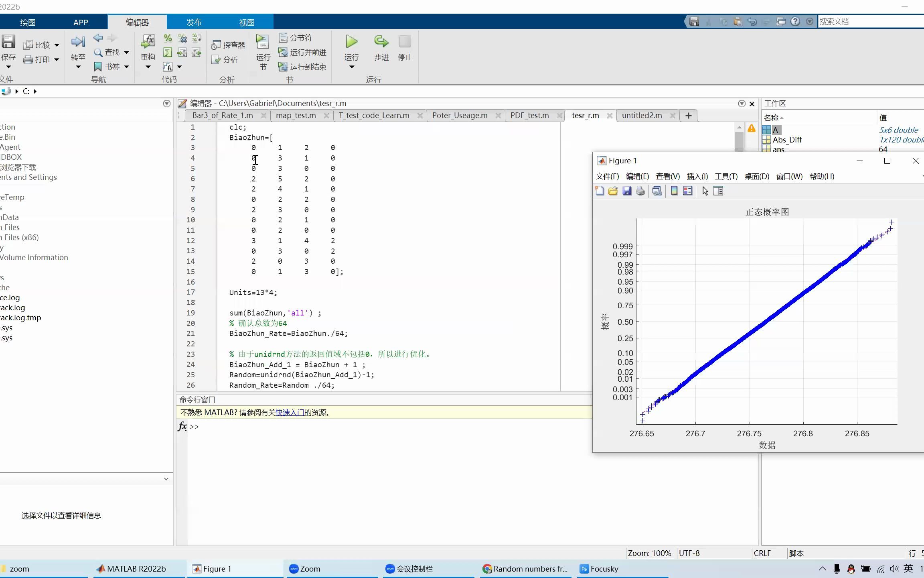
Task: Click Run and Advance (运行并前进)
Action: (x=302, y=52)
